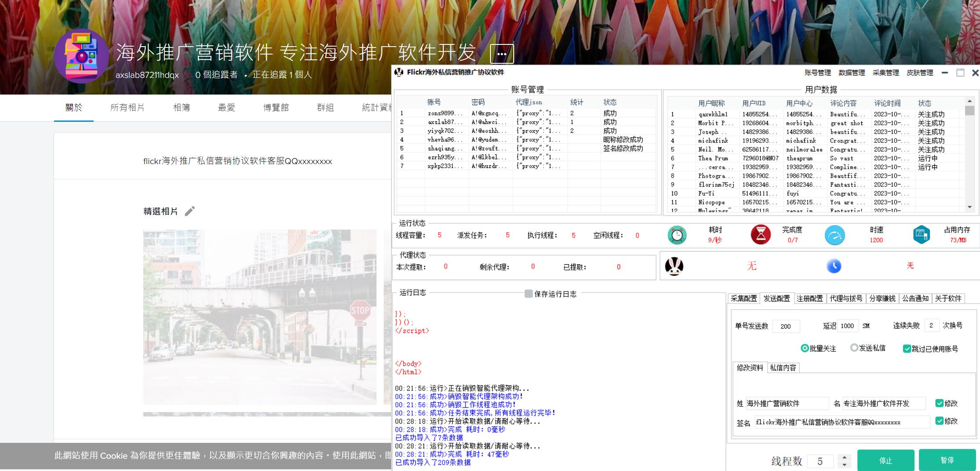This screenshot has width=980, height=471.
Task: Enable the 保存运行日志 checkbox
Action: [528, 293]
